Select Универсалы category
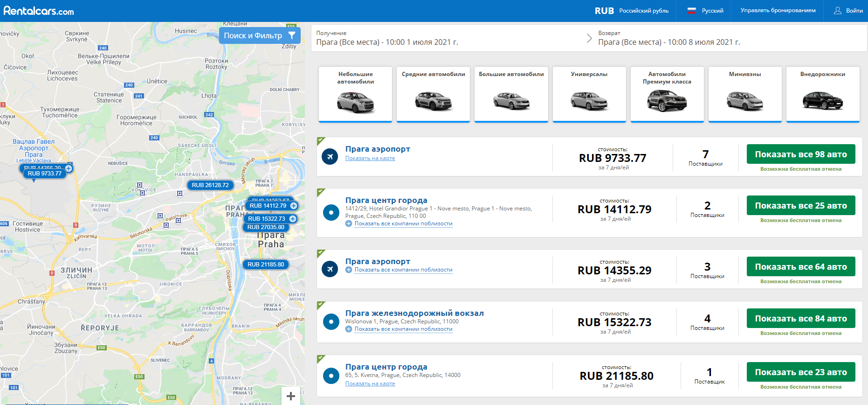 click(x=589, y=94)
